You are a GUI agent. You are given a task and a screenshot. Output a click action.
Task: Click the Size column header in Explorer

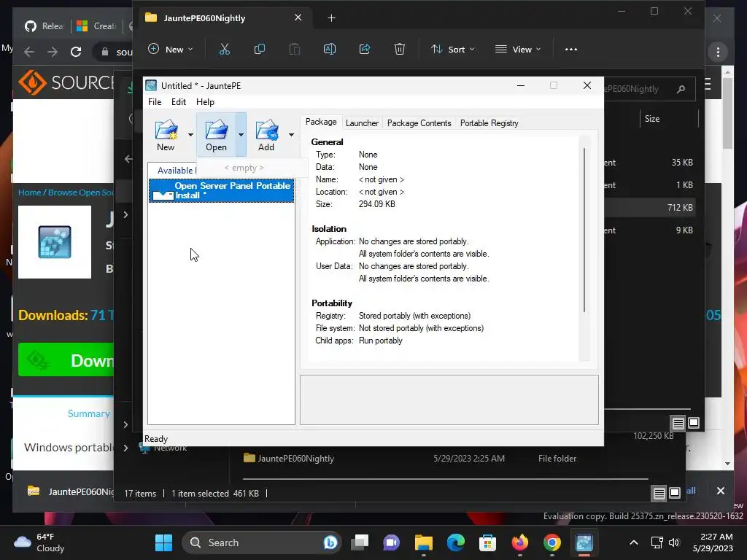(652, 119)
